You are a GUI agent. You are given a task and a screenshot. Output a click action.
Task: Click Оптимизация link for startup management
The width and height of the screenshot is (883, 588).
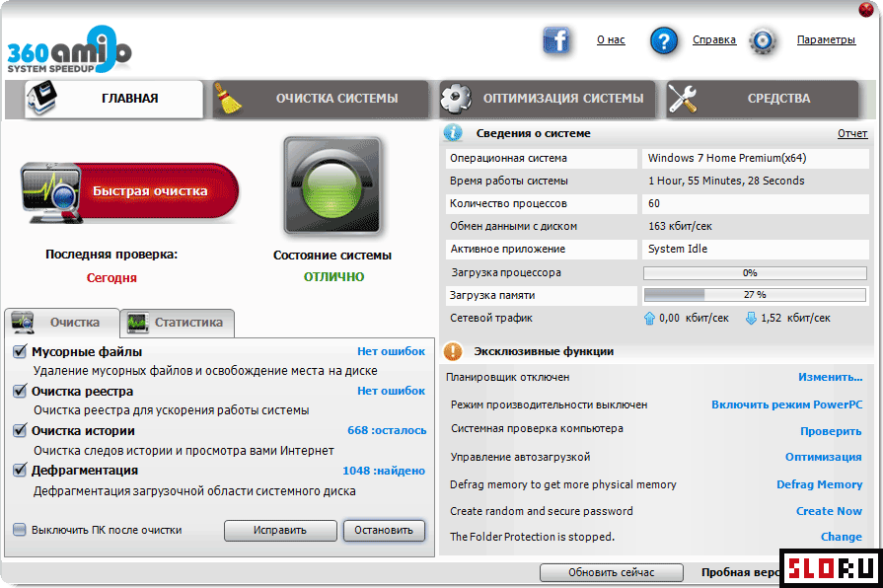pyautogui.click(x=824, y=457)
